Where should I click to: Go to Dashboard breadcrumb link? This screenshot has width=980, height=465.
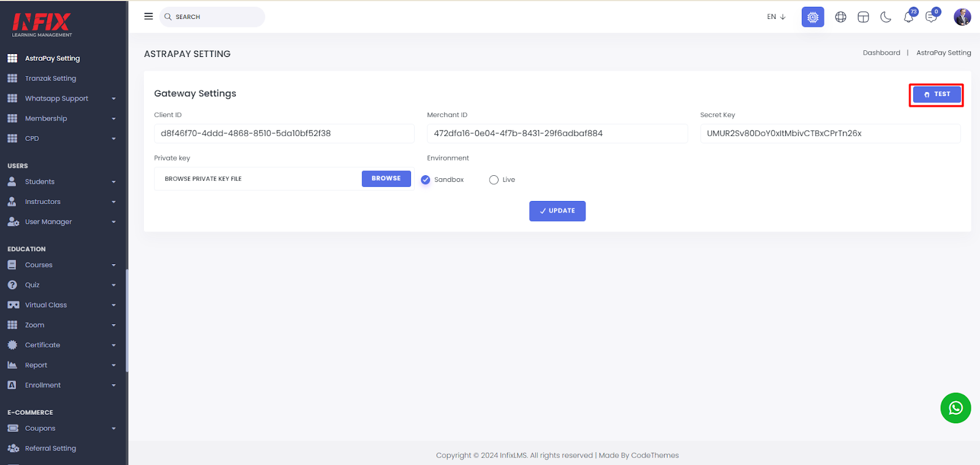pyautogui.click(x=881, y=53)
